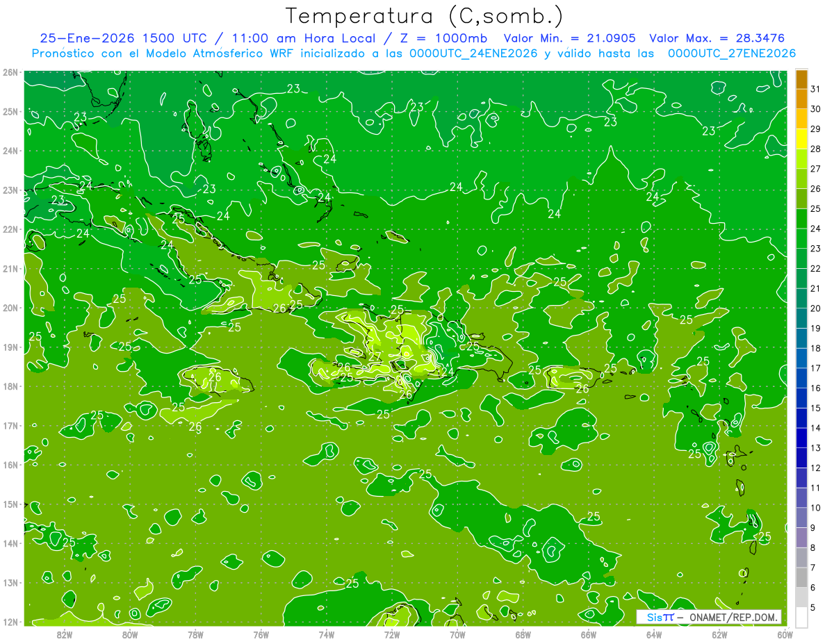
Task: Click the 26N latitude axis label
Action: click(x=10, y=72)
